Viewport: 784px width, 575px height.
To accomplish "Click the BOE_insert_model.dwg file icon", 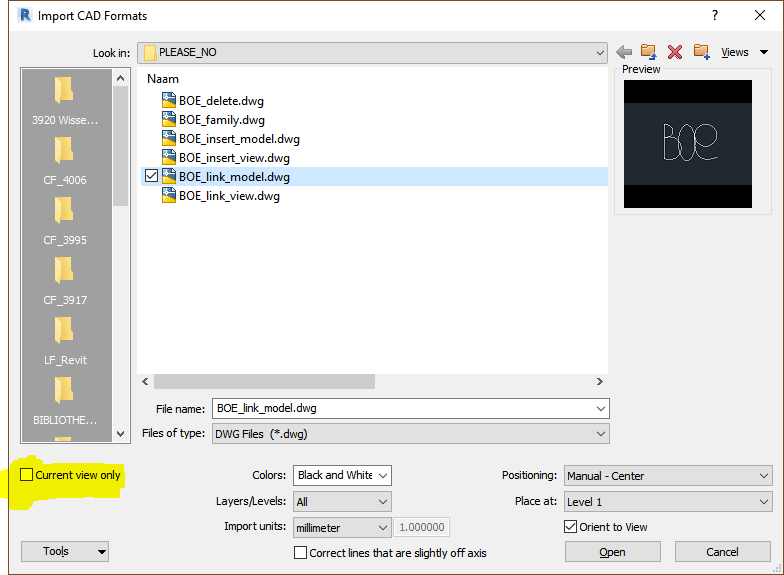I will (x=169, y=138).
